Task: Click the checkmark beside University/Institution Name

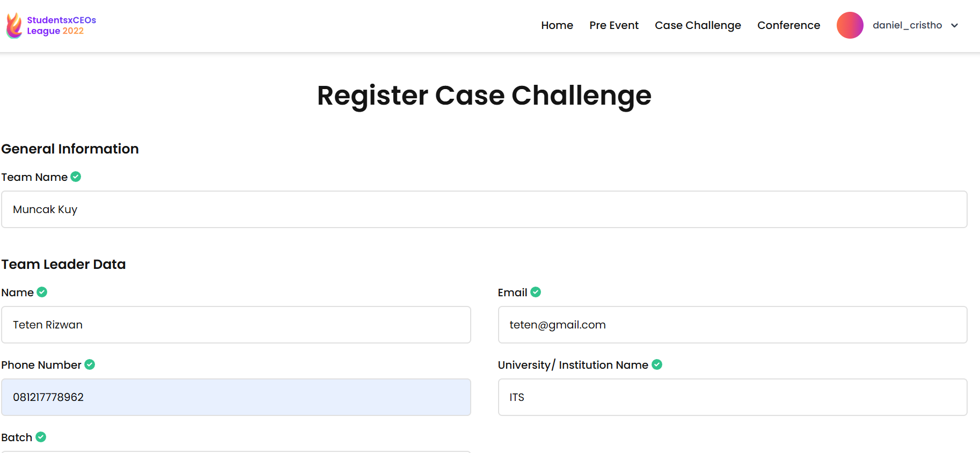Action: pos(657,364)
